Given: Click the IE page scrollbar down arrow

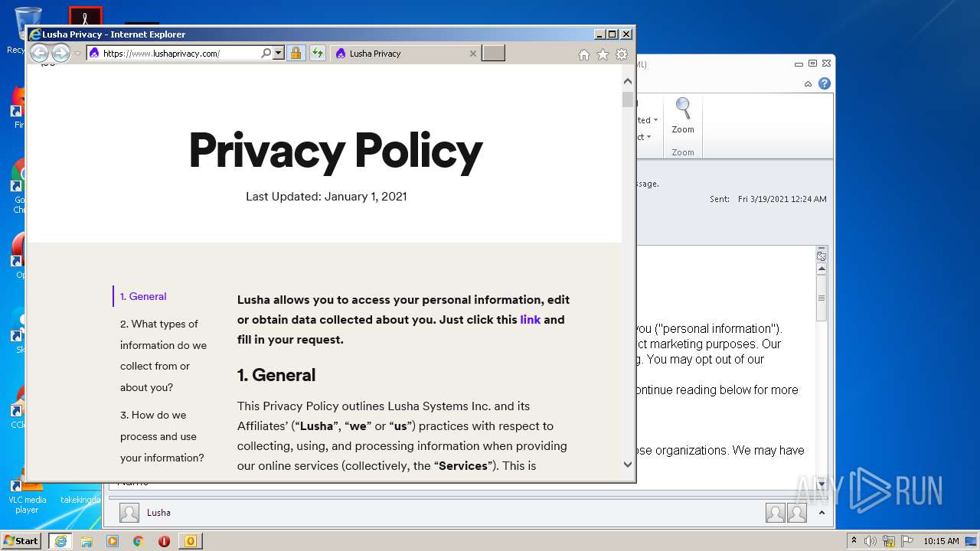Looking at the screenshot, I should point(628,464).
